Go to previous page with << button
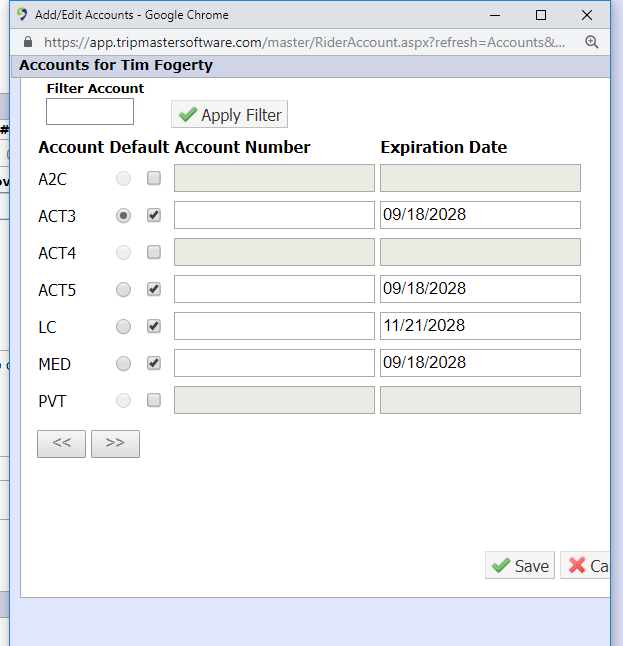623x646 pixels. (61, 444)
